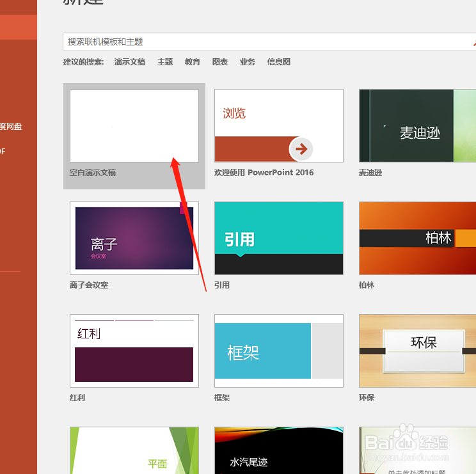Click the 引用 caption below the teal thumbnail
Screen dimensions: 476x474
pyautogui.click(x=222, y=285)
